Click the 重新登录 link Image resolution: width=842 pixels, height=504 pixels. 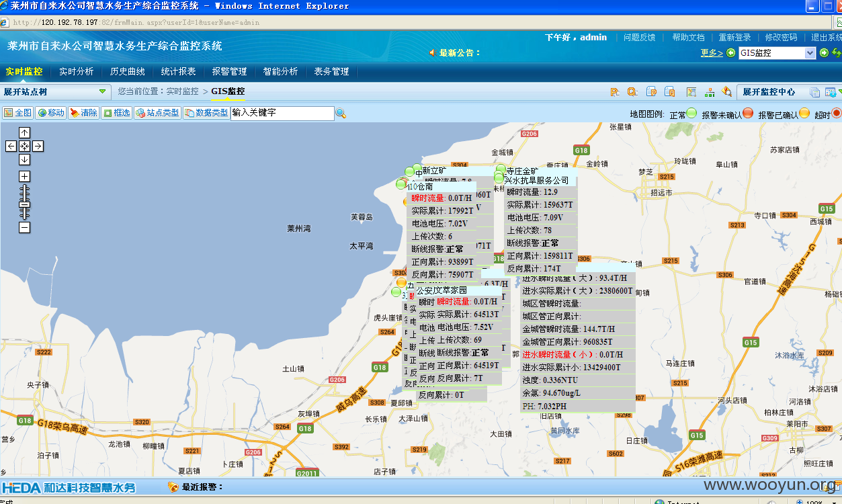point(734,38)
